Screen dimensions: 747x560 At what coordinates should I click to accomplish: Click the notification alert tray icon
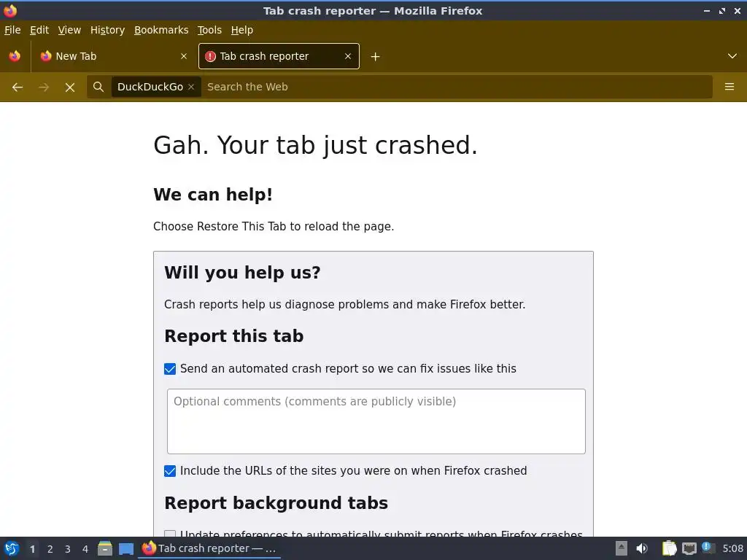click(708, 548)
